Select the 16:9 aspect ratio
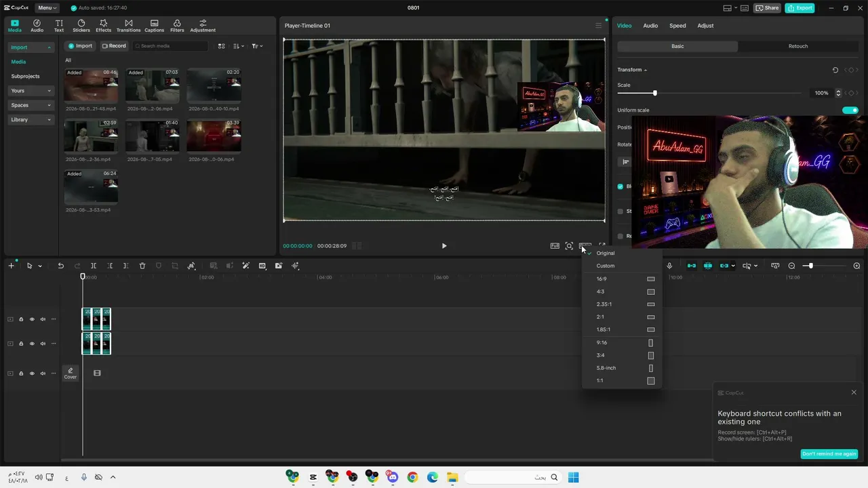 [x=622, y=279]
